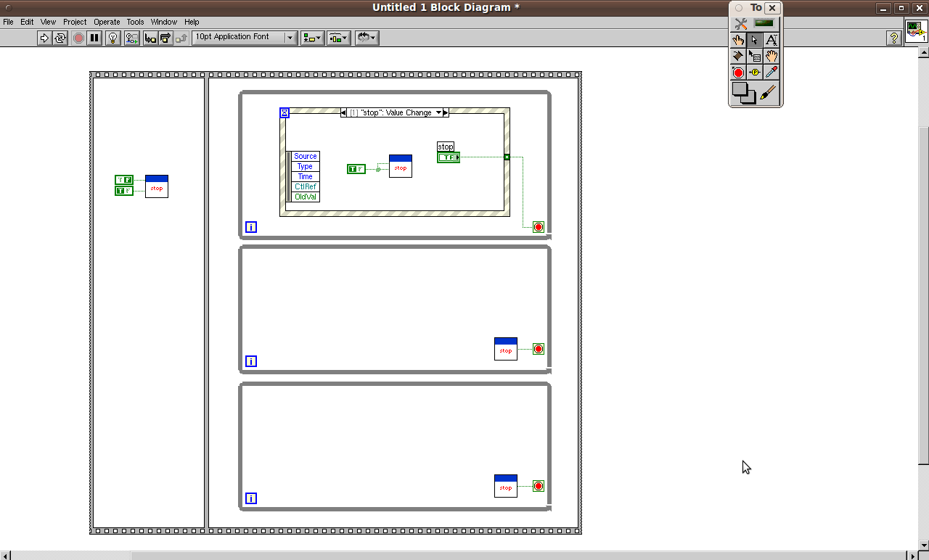Click the top loop's iteration terminal

click(251, 227)
